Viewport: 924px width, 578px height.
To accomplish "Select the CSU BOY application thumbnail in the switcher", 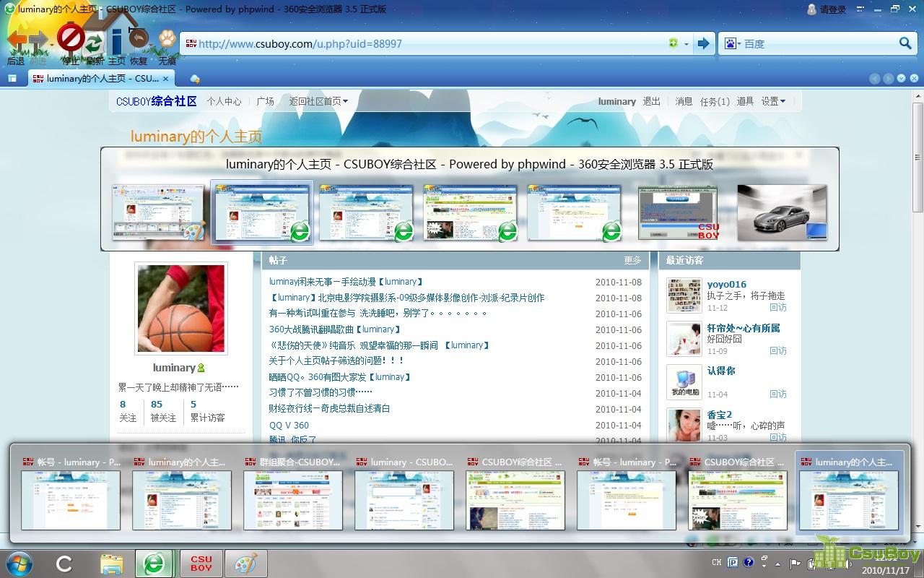I will click(x=678, y=212).
